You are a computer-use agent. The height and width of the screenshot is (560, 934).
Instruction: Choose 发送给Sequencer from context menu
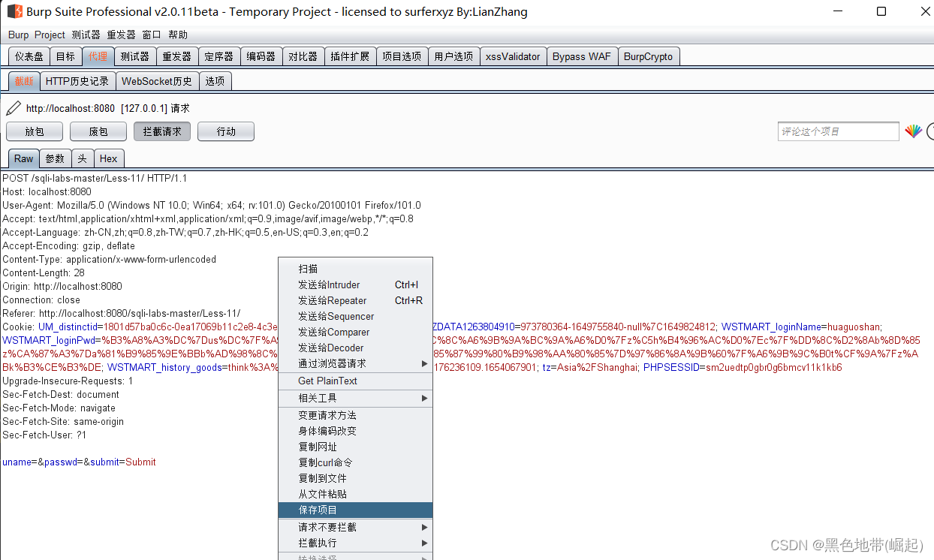(355, 316)
